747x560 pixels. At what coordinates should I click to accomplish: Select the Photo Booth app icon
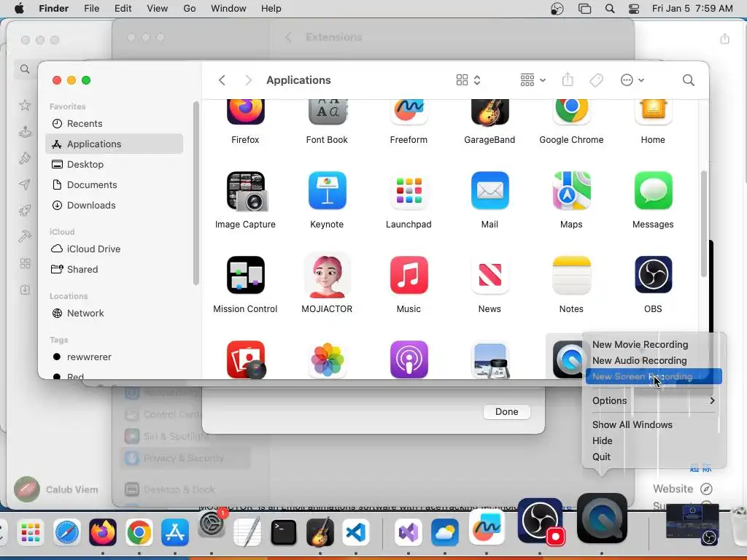(x=246, y=359)
